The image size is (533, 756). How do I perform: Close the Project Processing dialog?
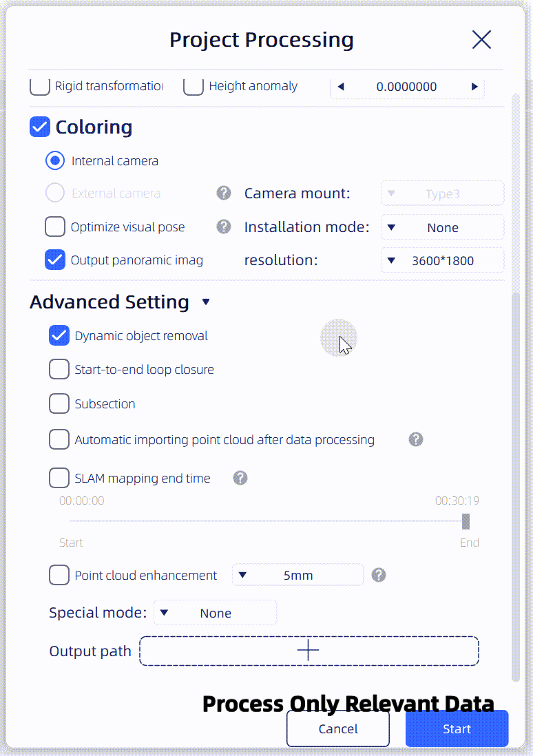[x=481, y=40]
